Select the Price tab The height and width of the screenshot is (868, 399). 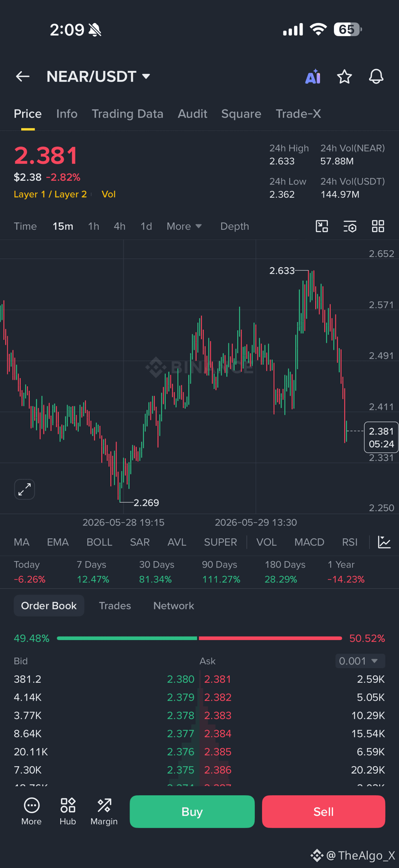click(27, 114)
